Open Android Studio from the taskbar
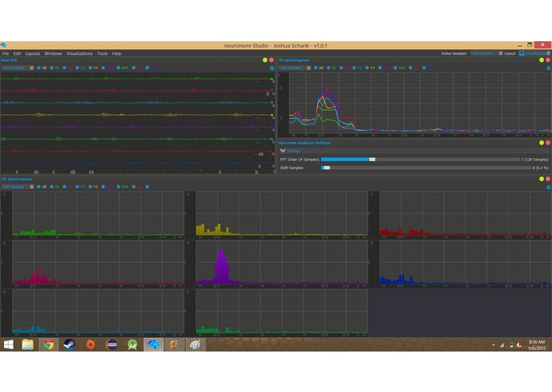Image resolution: width=552 pixels, height=392 pixels. 133,344
